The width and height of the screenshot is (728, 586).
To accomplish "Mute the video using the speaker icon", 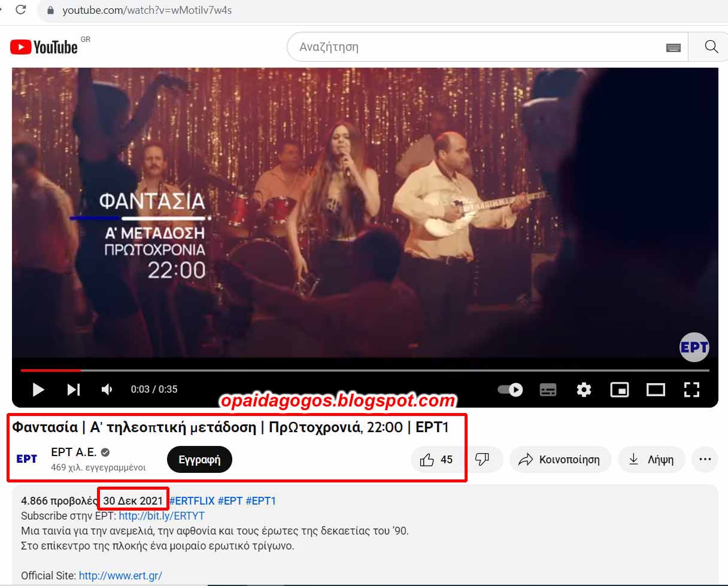I will tap(107, 390).
